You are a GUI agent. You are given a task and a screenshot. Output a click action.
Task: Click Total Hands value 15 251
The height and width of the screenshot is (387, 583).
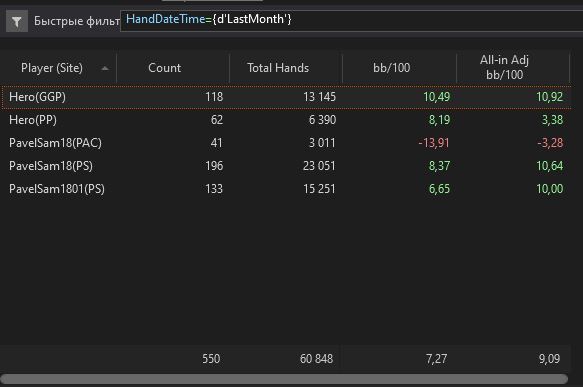[x=319, y=189]
